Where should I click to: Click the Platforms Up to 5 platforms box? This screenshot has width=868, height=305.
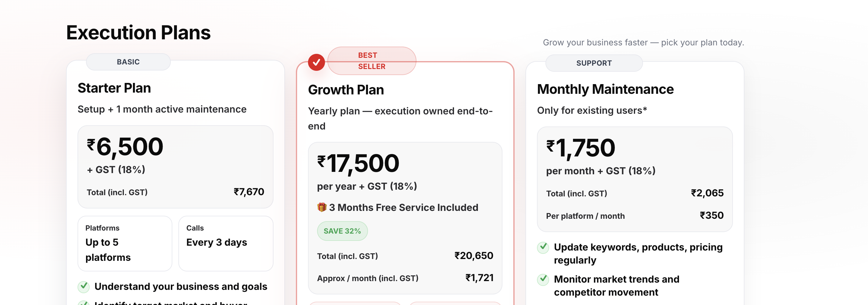pyautogui.click(x=125, y=243)
